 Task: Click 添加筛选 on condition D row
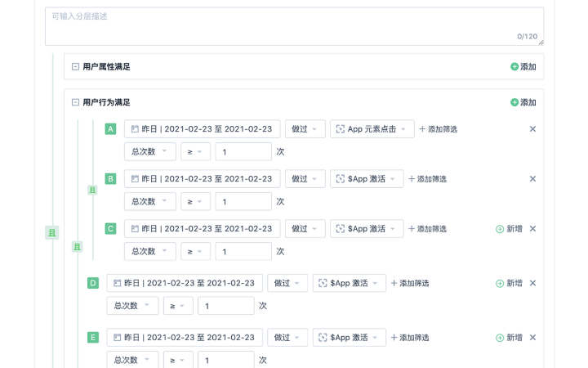(410, 283)
